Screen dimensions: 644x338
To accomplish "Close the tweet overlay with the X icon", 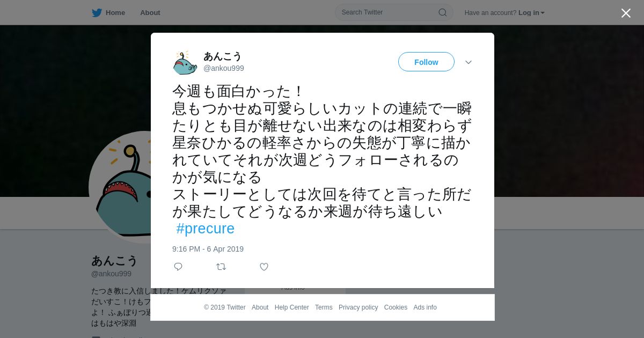I will (x=626, y=13).
